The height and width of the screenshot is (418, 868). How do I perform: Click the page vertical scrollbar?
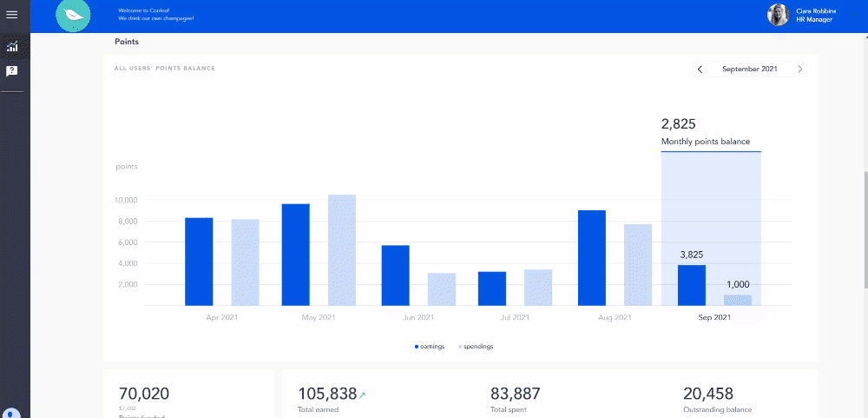(x=865, y=230)
